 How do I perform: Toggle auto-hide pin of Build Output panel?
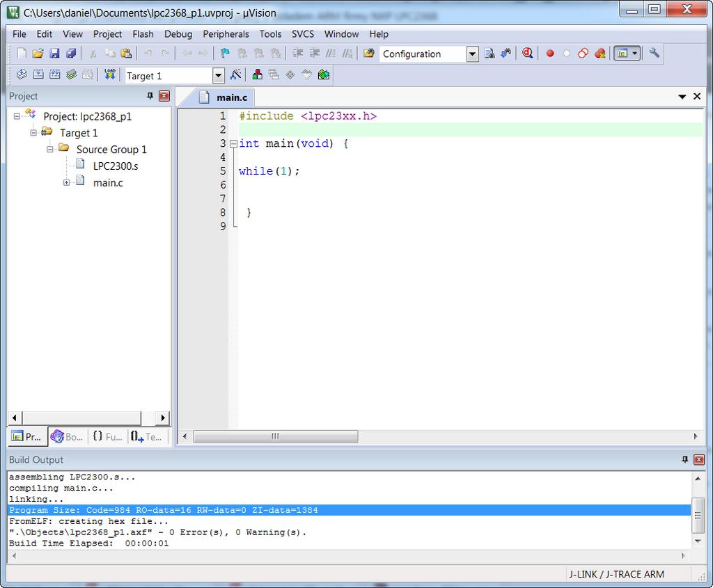[x=685, y=459]
